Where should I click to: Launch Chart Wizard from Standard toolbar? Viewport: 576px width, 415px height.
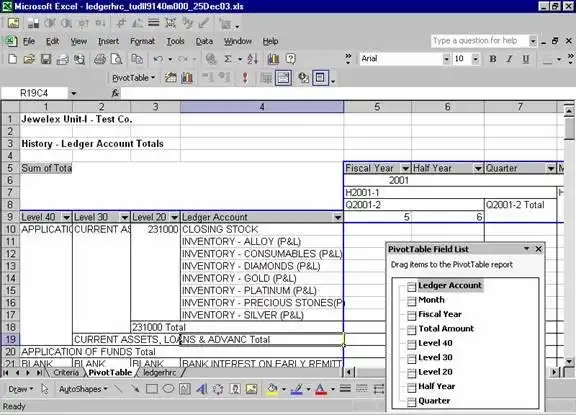(x=273, y=59)
